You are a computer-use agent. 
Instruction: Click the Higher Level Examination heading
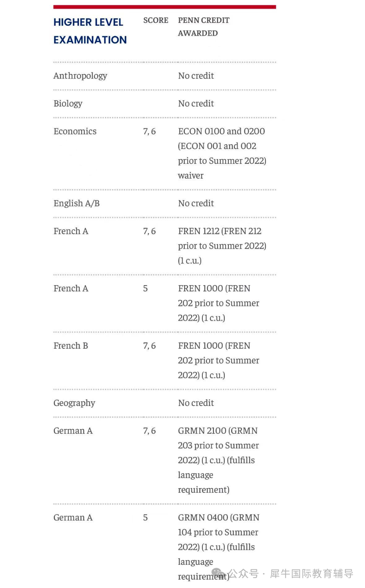pos(90,31)
